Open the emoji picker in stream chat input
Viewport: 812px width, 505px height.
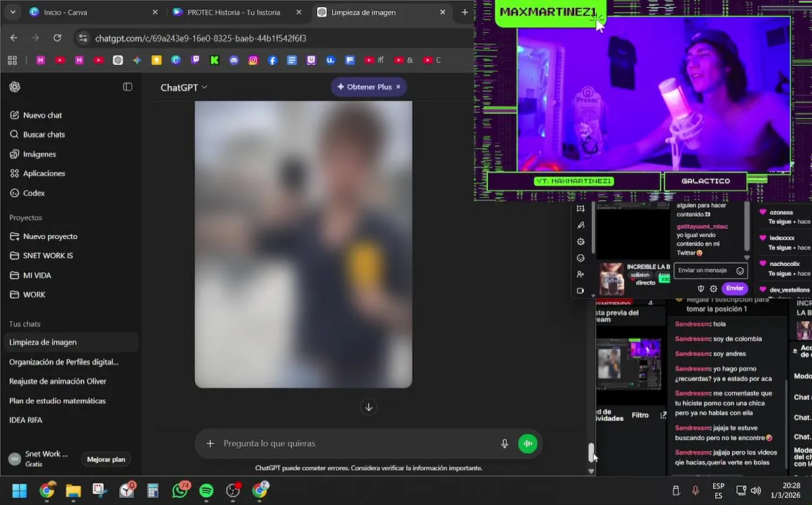tap(740, 271)
